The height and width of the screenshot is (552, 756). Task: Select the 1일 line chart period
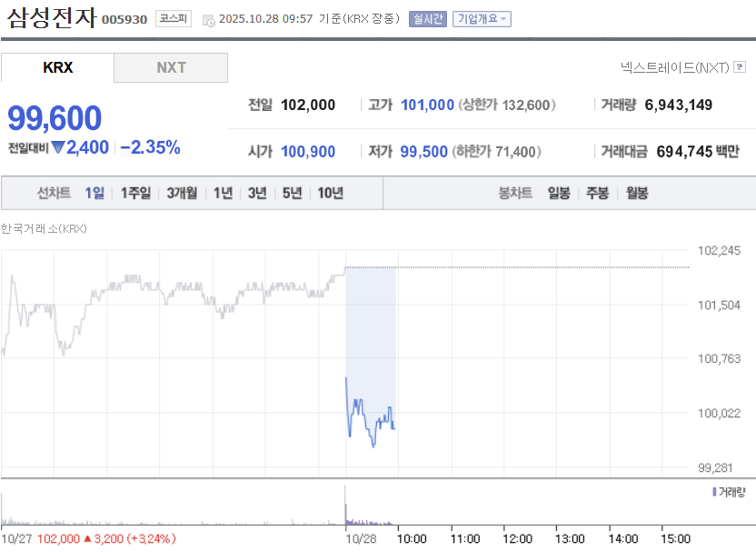click(94, 193)
